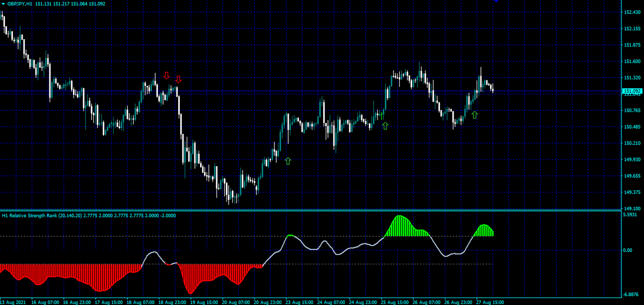The width and height of the screenshot is (644, 305).
Task: Click the 149.100 price axis label
Action: point(632,209)
